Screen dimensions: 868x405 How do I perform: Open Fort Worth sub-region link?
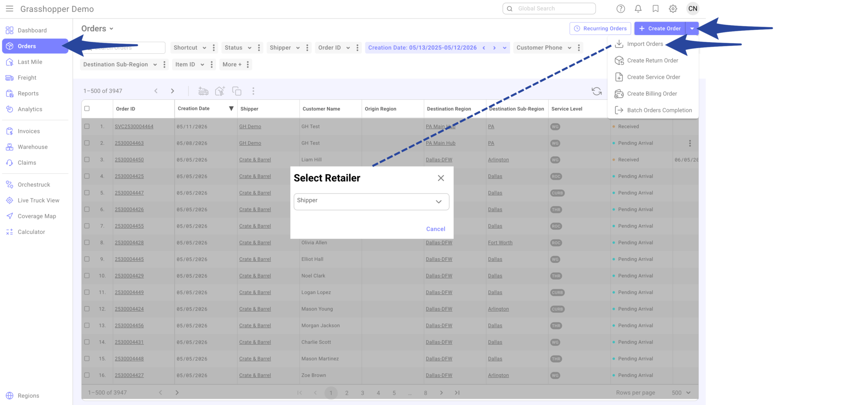click(500, 243)
